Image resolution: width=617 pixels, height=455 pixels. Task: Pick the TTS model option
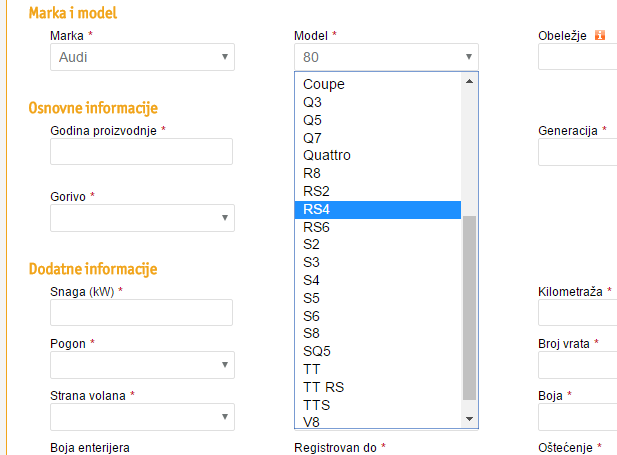tap(378, 405)
